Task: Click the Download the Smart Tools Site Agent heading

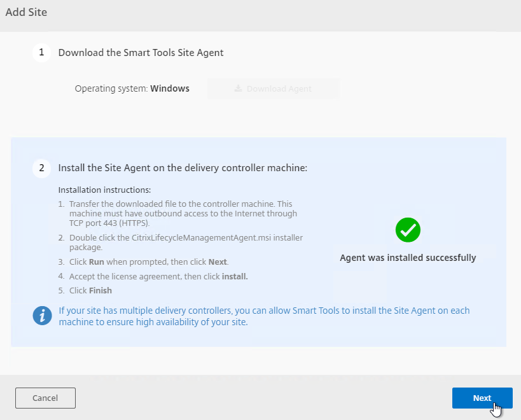Action: 141,53
